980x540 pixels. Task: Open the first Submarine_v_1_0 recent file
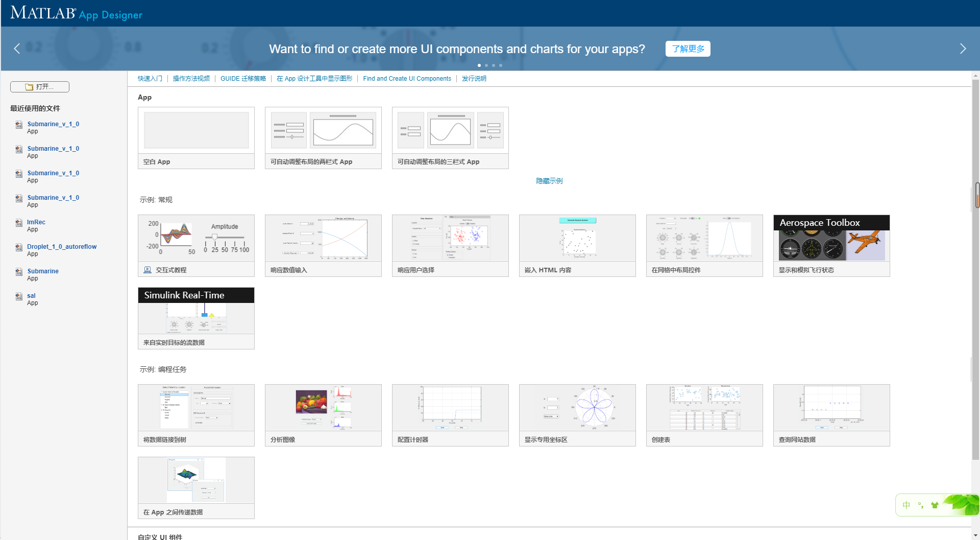tap(53, 124)
